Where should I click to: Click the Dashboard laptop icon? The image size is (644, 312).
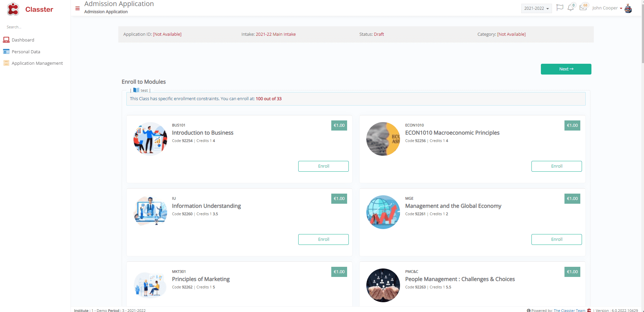click(x=6, y=40)
